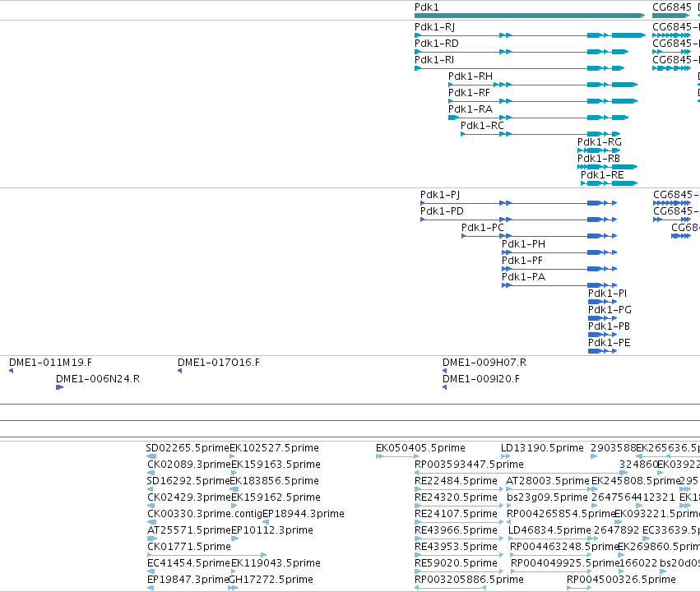This screenshot has height=592, width=700.
Task: Open the Pdk1-PD protein label
Action: (442, 211)
